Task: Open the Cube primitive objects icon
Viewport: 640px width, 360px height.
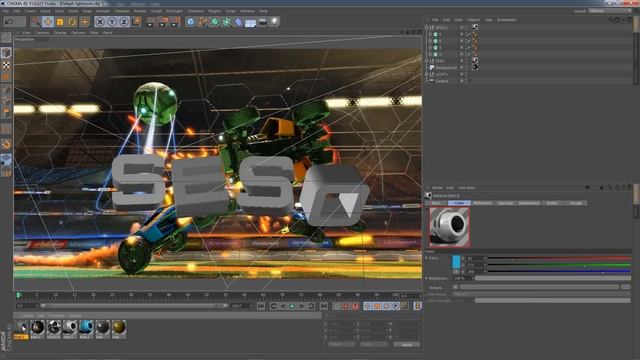Action: click(191, 22)
